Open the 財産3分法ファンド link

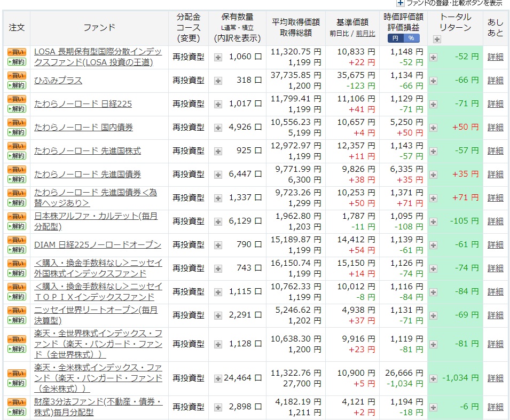pyautogui.click(x=98, y=407)
